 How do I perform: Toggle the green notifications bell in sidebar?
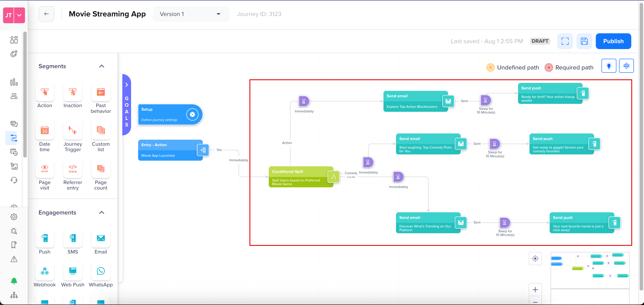pyautogui.click(x=14, y=281)
